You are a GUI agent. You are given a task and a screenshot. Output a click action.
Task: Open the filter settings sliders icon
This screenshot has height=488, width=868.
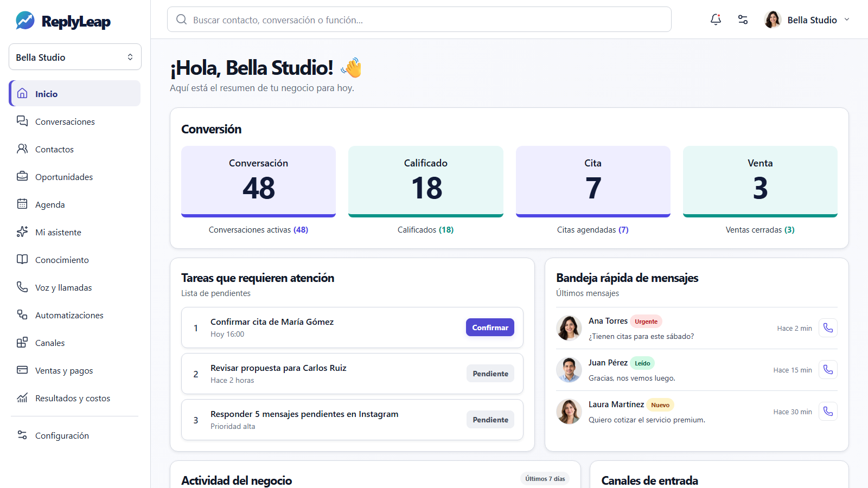pos(743,20)
